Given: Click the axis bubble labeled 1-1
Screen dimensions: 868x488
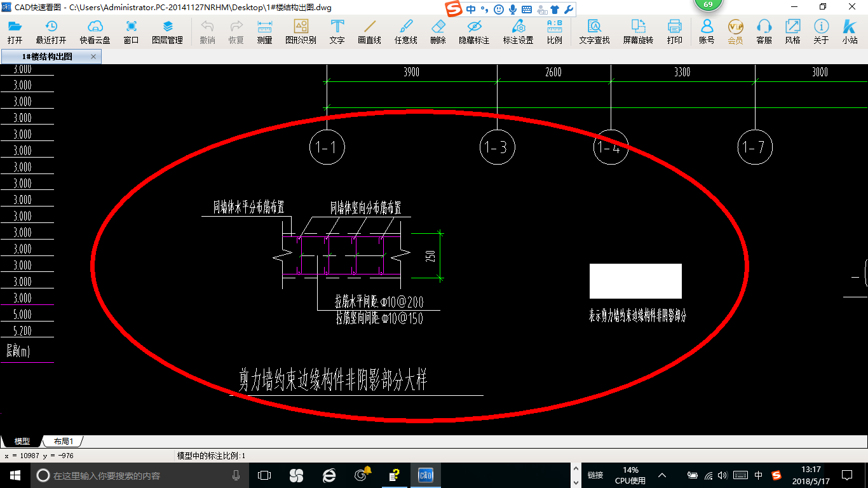Looking at the screenshot, I should point(327,147).
